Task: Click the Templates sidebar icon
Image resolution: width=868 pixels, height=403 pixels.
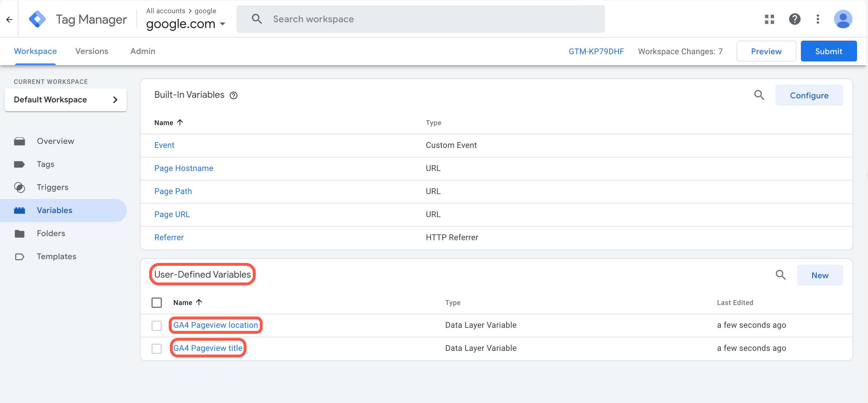Action: [20, 257]
